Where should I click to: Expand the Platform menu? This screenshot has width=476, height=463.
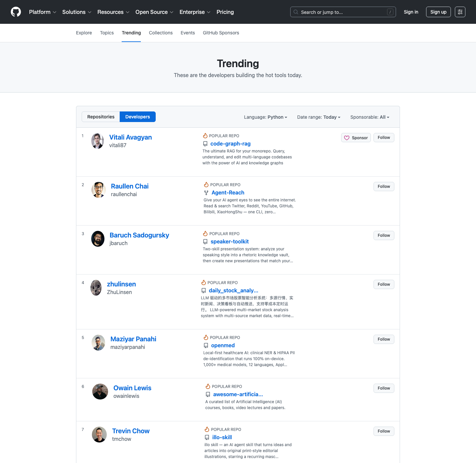43,12
